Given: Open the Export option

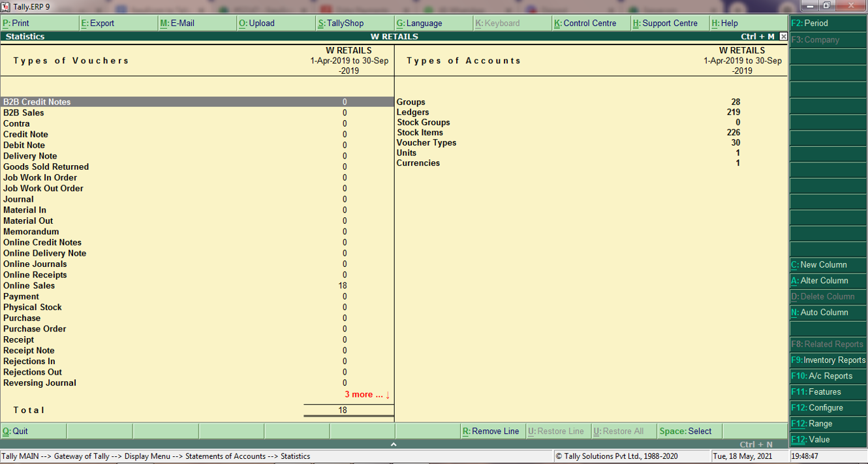Looking at the screenshot, I should (x=118, y=23).
